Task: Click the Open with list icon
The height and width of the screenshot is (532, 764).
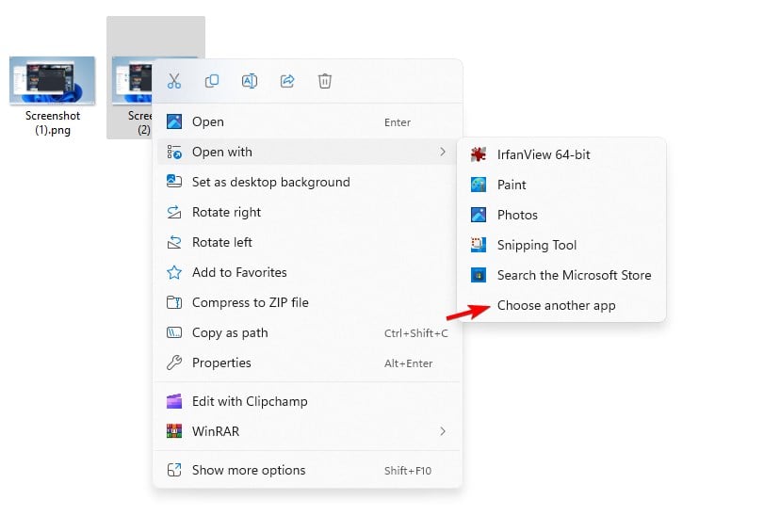Action: tap(174, 152)
